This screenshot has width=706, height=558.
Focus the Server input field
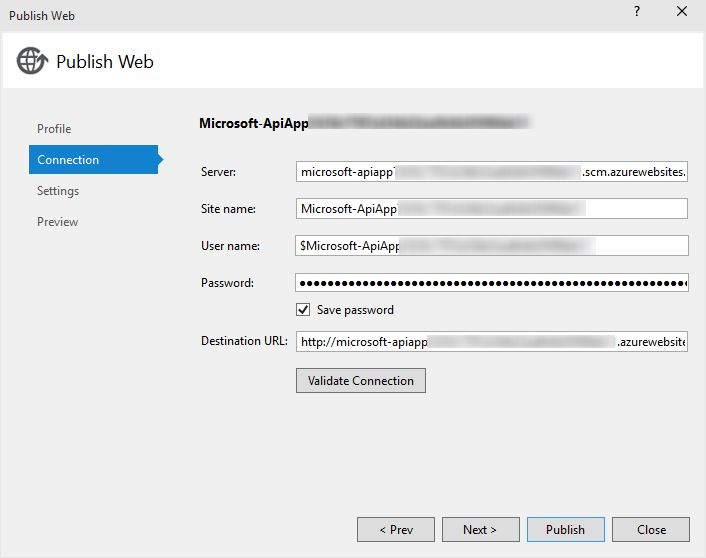click(x=492, y=172)
